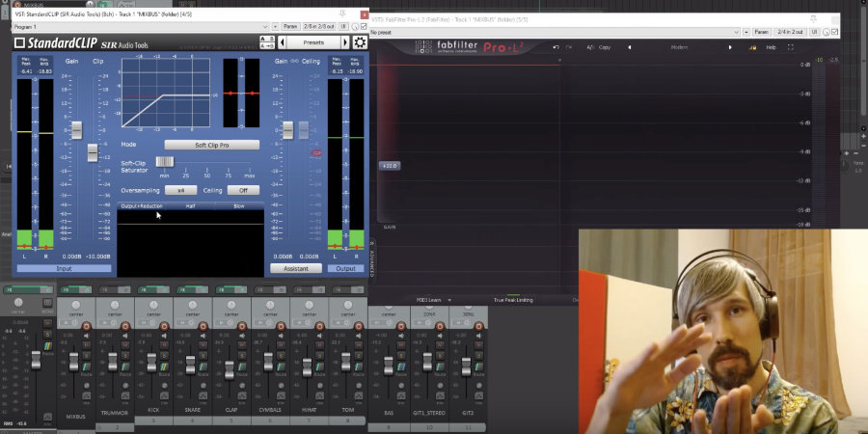Change Oversampling x4 setting
This screenshot has width=868, height=434.
tap(180, 190)
